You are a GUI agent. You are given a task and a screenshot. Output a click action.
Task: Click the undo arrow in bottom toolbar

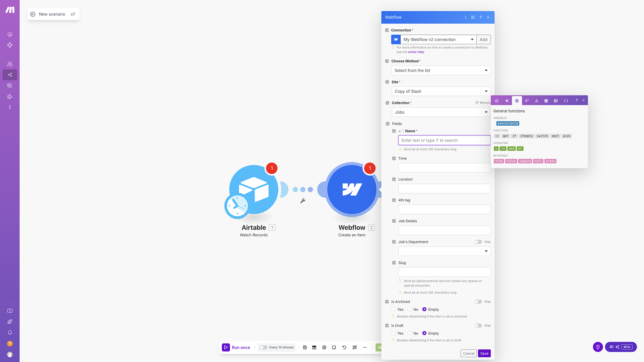[x=344, y=347]
